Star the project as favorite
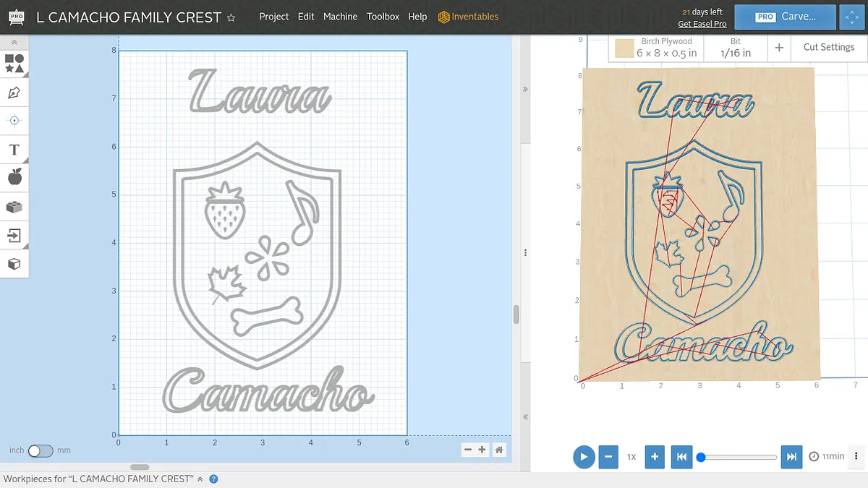 [x=231, y=17]
